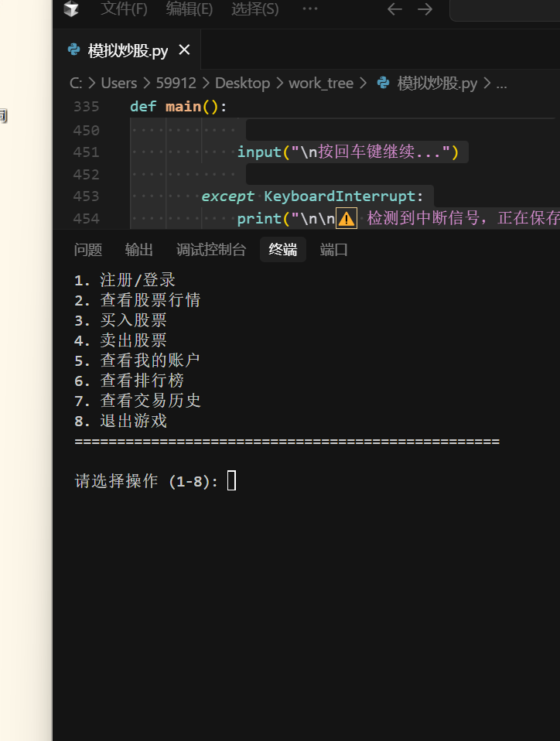560x741 pixels.
Task: Go forward with the right arrow
Action: click(425, 9)
